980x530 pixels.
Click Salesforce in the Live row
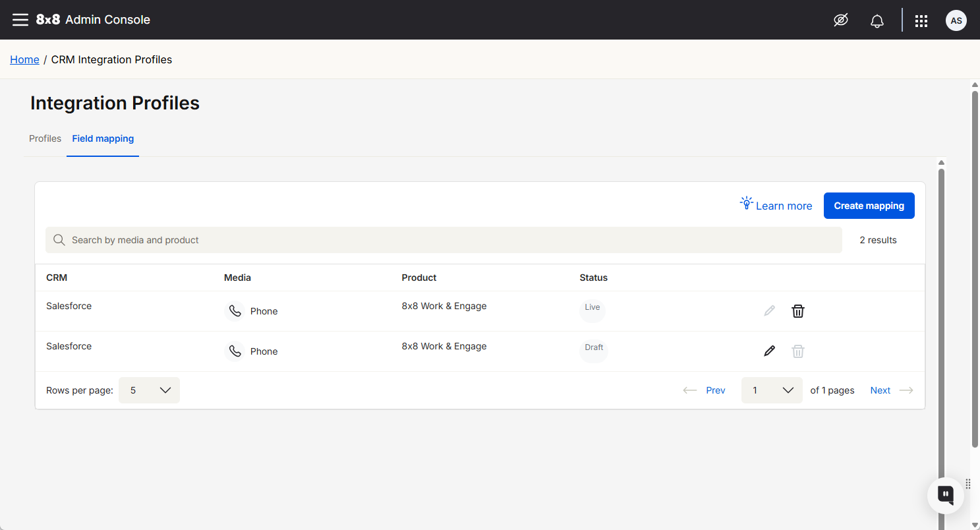tap(69, 306)
